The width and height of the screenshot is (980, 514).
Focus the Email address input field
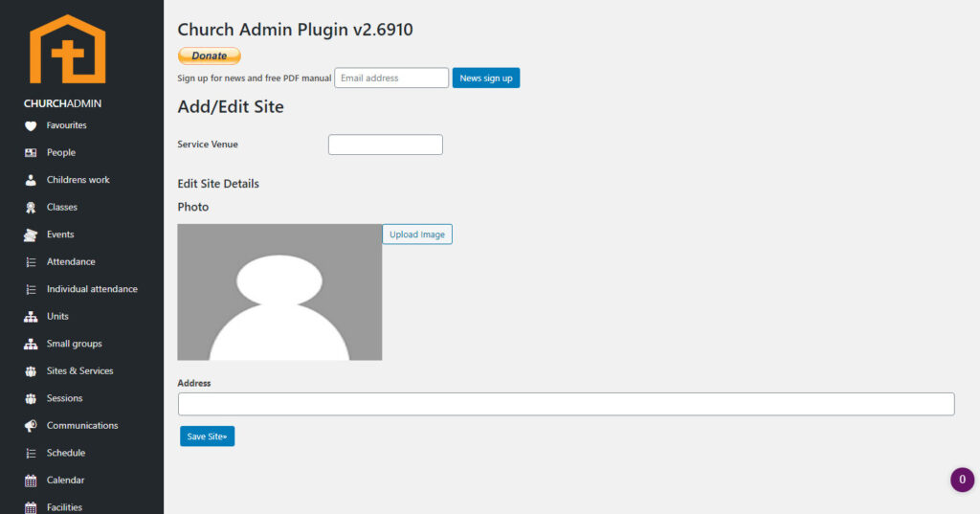pos(391,78)
